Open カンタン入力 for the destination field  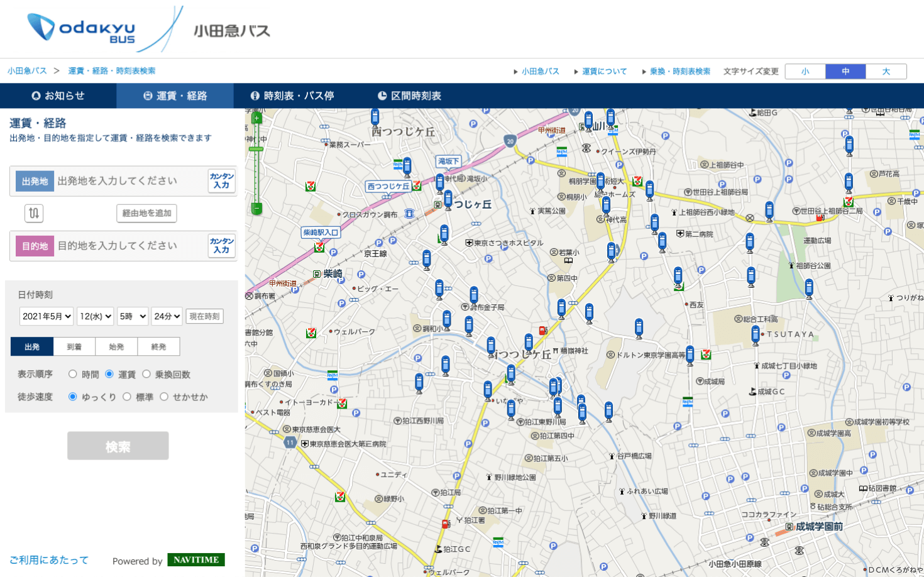222,246
